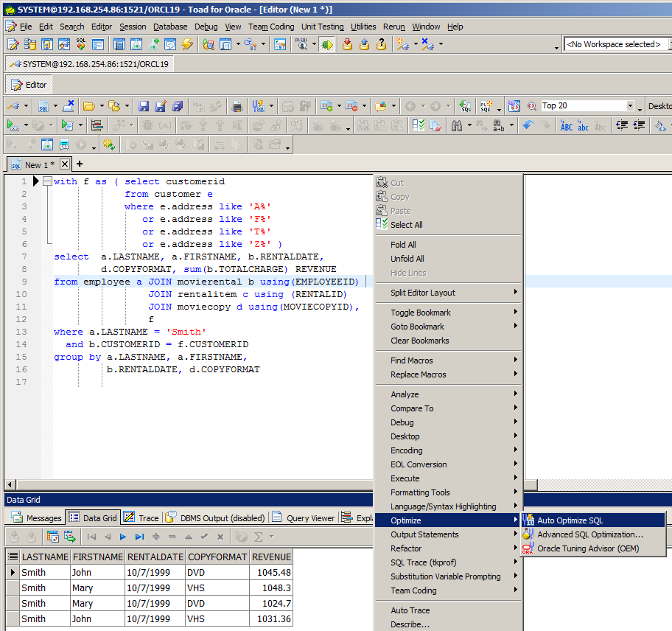Image resolution: width=672 pixels, height=631 pixels.
Task: Click the SQL Optimizer tuning fork icon
Action: click(259, 106)
